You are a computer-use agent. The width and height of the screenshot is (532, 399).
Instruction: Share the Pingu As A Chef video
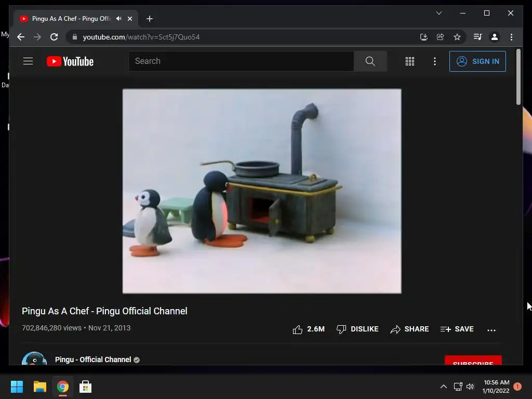(x=409, y=329)
